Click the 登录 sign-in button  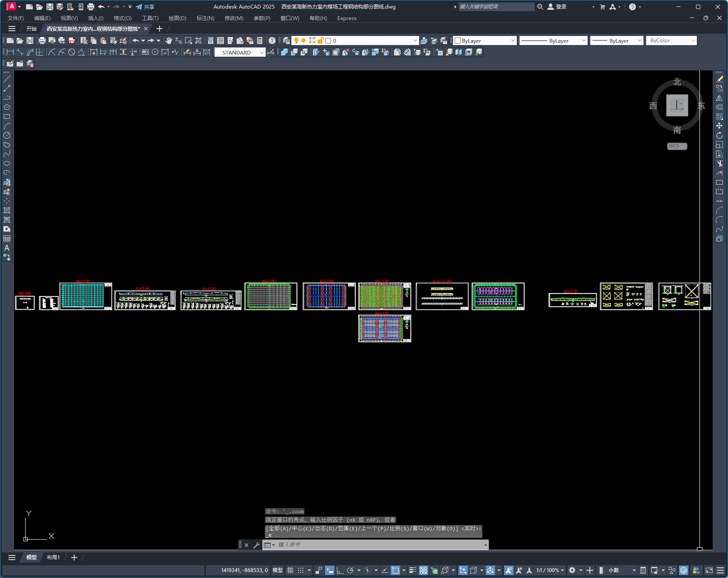[x=557, y=7]
